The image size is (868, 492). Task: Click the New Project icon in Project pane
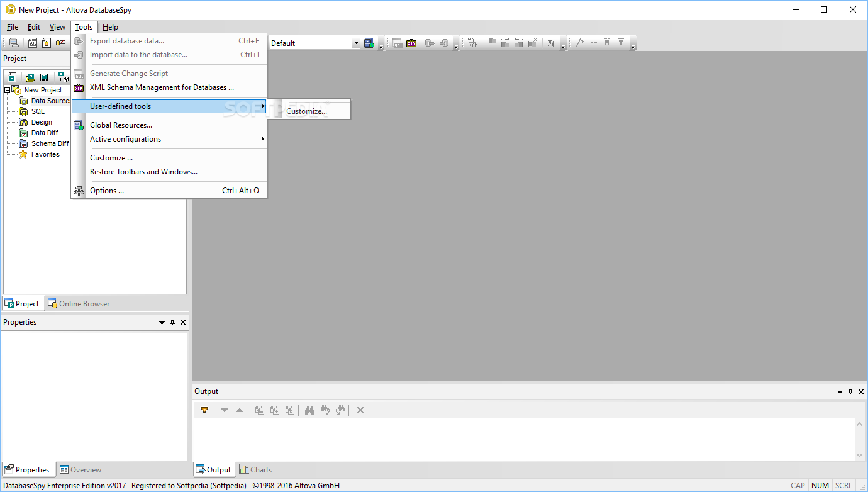pyautogui.click(x=12, y=77)
